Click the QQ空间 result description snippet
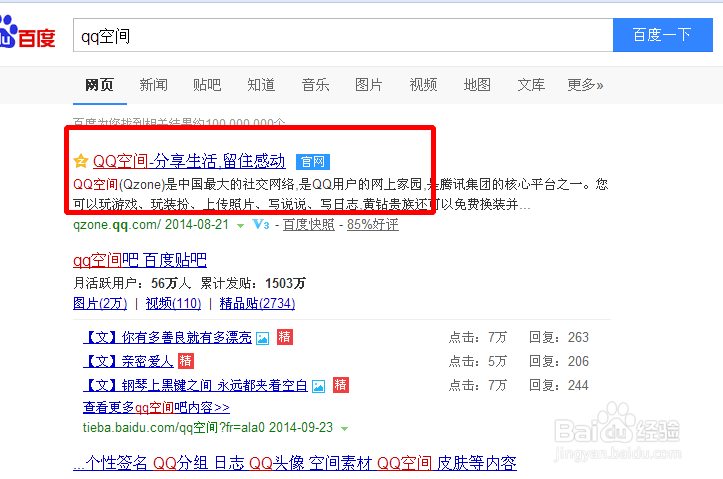Screen dimensions: 723x479 340,194
